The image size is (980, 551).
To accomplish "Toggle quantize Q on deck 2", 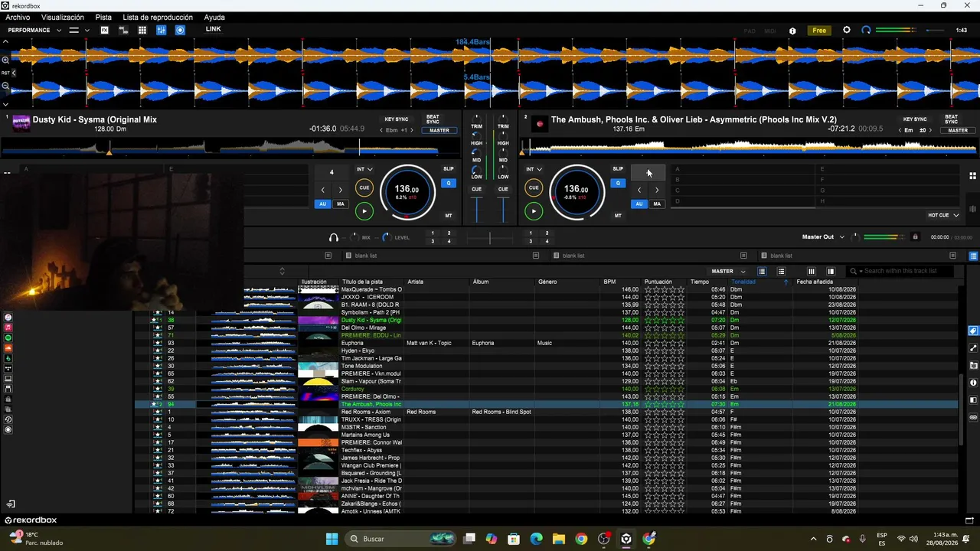I will [618, 183].
